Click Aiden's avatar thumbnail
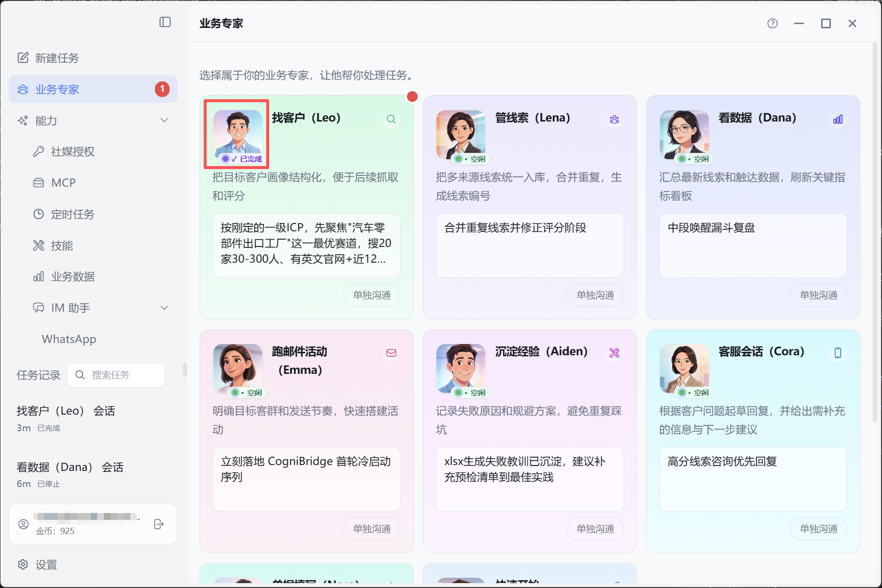 pyautogui.click(x=461, y=367)
